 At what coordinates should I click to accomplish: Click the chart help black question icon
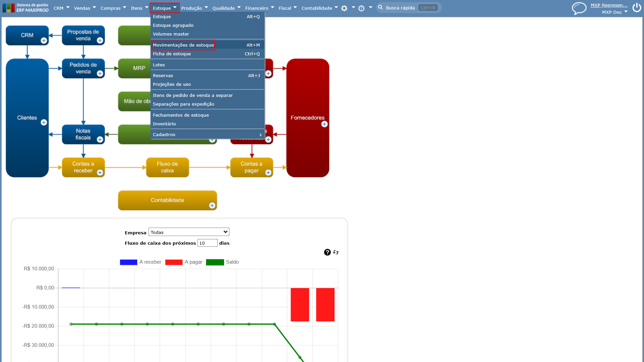tap(327, 252)
